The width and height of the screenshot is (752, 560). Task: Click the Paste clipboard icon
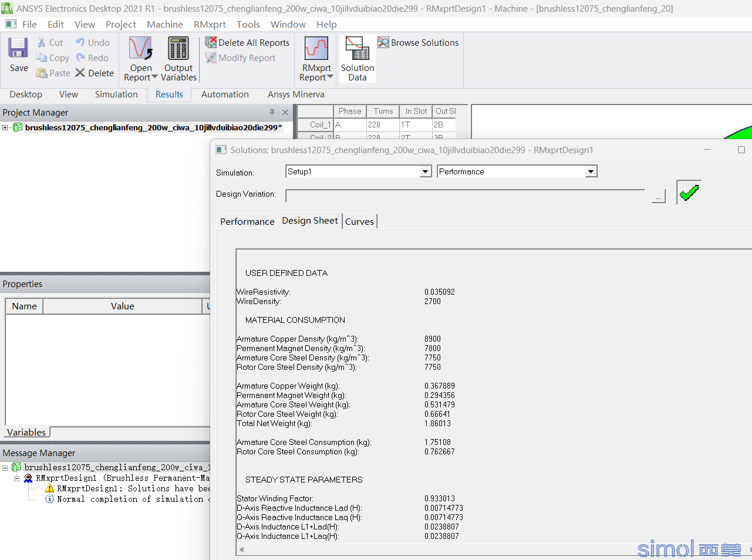point(42,73)
